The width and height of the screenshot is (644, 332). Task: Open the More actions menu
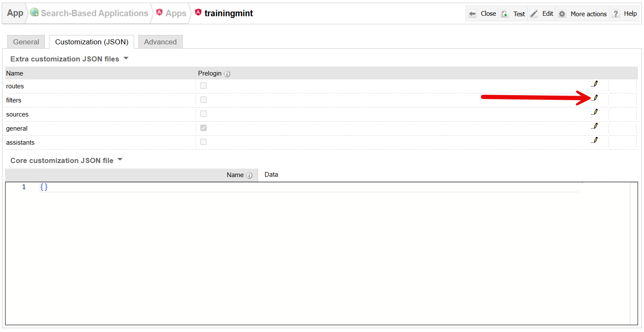pos(583,14)
